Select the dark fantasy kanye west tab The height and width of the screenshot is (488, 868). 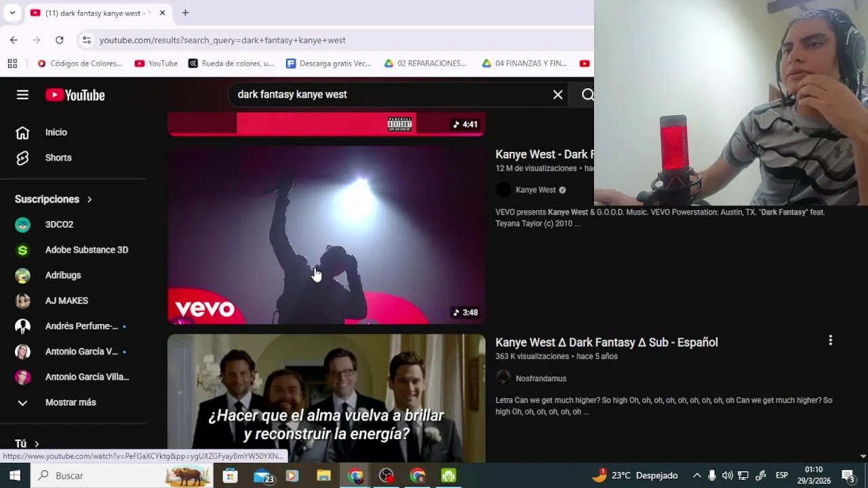pos(98,13)
